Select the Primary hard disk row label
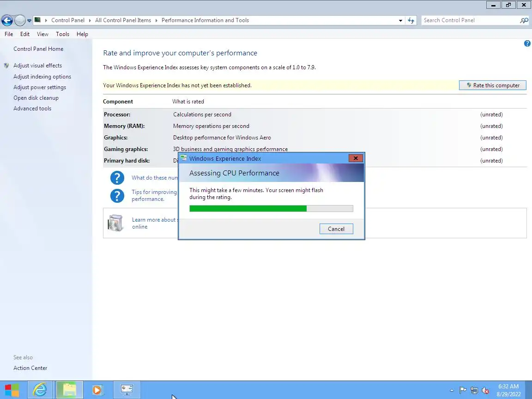 127,161
